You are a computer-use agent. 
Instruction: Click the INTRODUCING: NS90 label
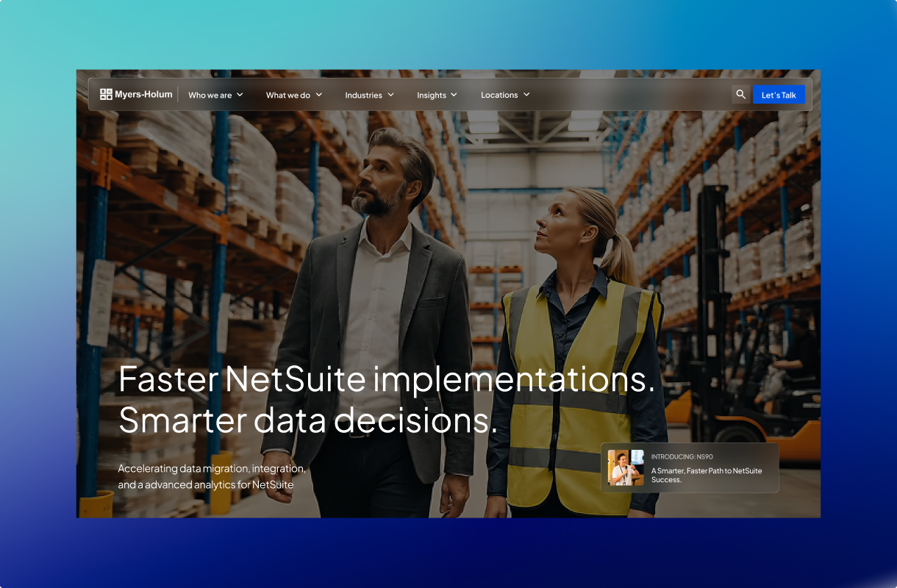point(682,456)
